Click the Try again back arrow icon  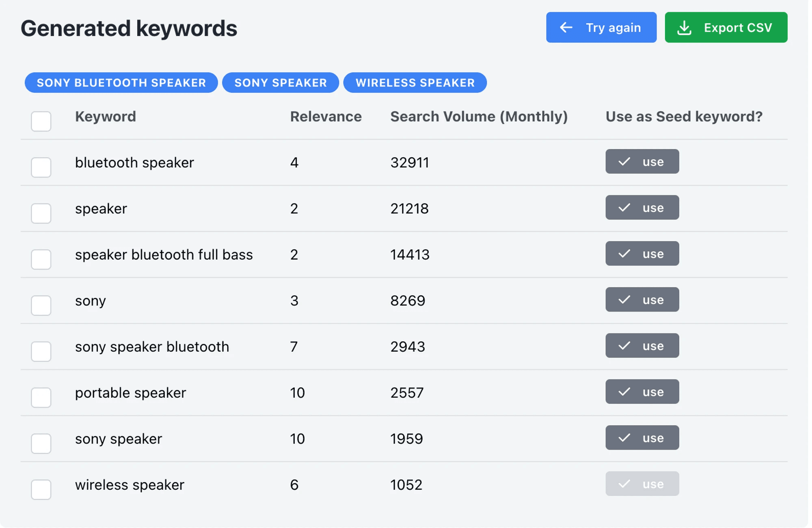(566, 28)
